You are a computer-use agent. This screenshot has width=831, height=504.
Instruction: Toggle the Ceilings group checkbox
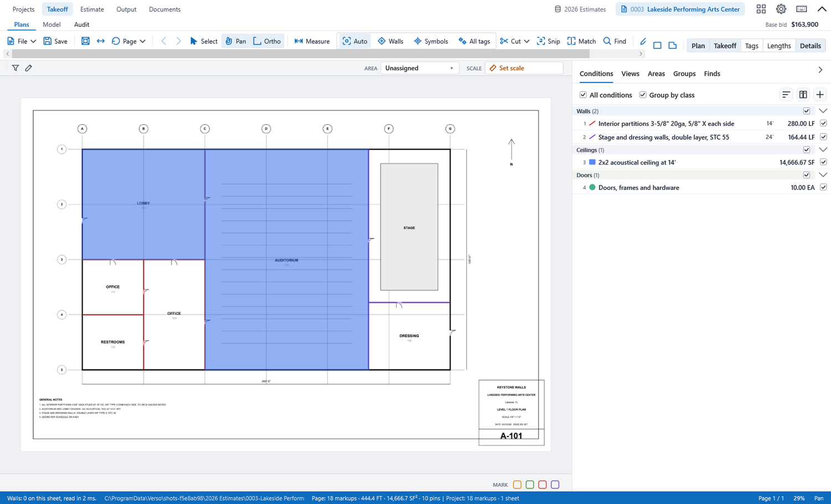807,150
